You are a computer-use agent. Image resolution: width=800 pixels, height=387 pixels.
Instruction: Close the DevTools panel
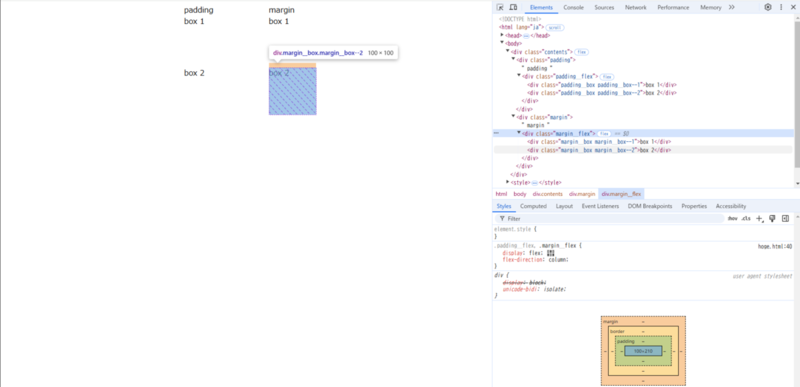point(793,7)
